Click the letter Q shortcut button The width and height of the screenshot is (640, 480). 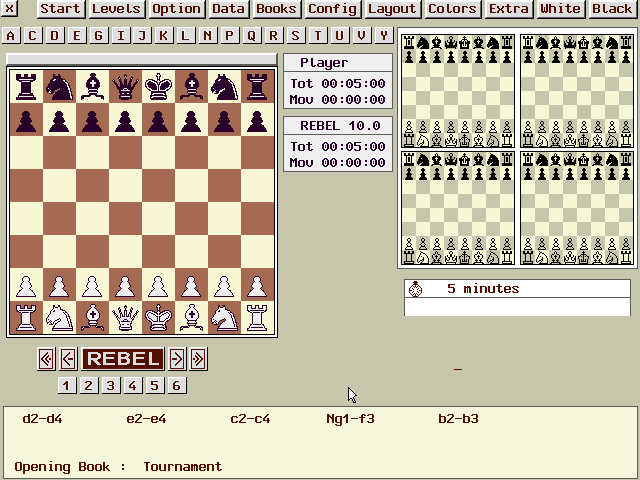click(251, 36)
